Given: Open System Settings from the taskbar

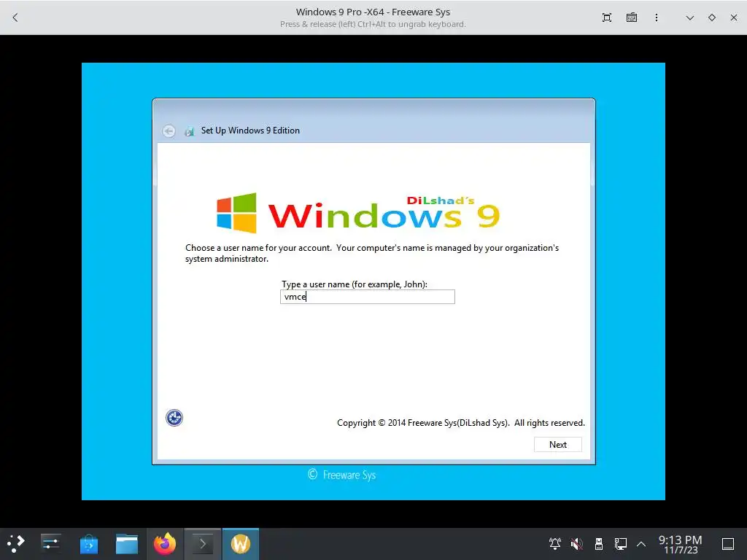Looking at the screenshot, I should click(50, 543).
